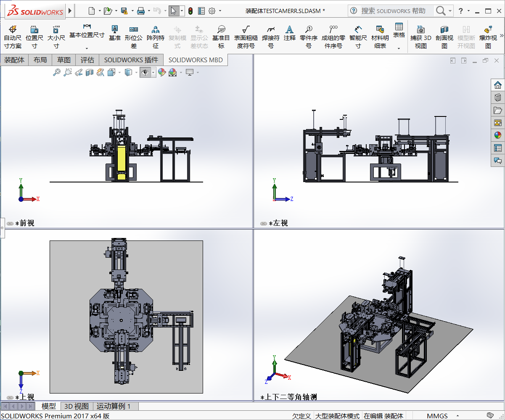Click the Edit Appearance color ball icon
Viewport: 505px width, 420px height.
point(162,73)
